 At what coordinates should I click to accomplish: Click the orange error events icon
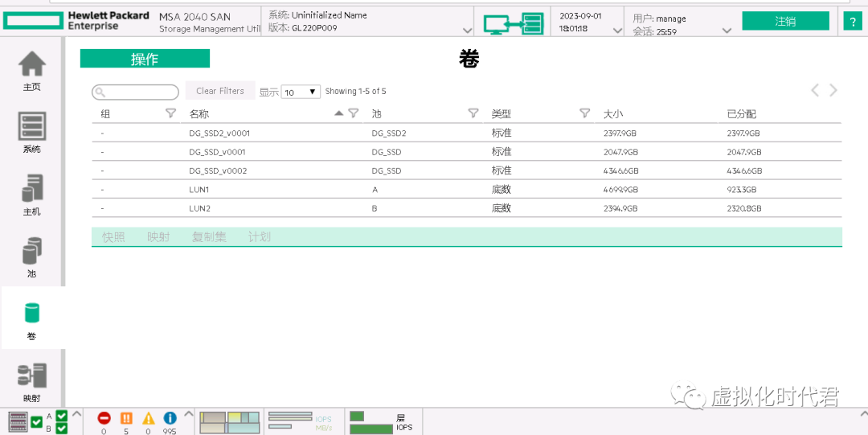point(126,418)
